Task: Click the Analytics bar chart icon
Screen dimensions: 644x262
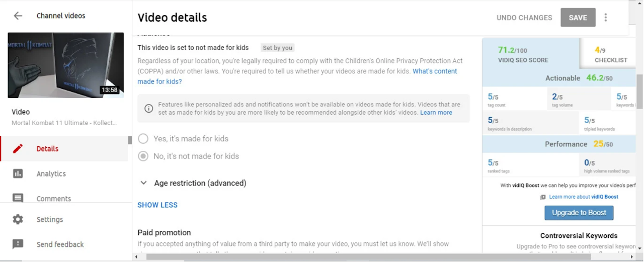Action: (18, 173)
